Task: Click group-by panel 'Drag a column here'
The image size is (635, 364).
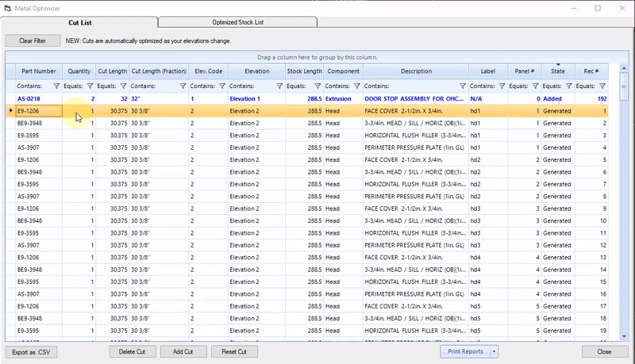Action: [x=317, y=57]
